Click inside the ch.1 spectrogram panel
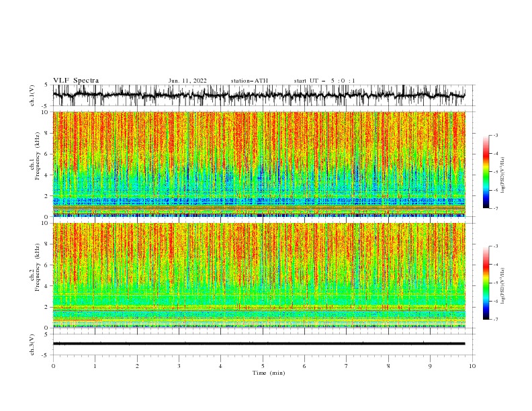The image size is (532, 411). pos(259,164)
